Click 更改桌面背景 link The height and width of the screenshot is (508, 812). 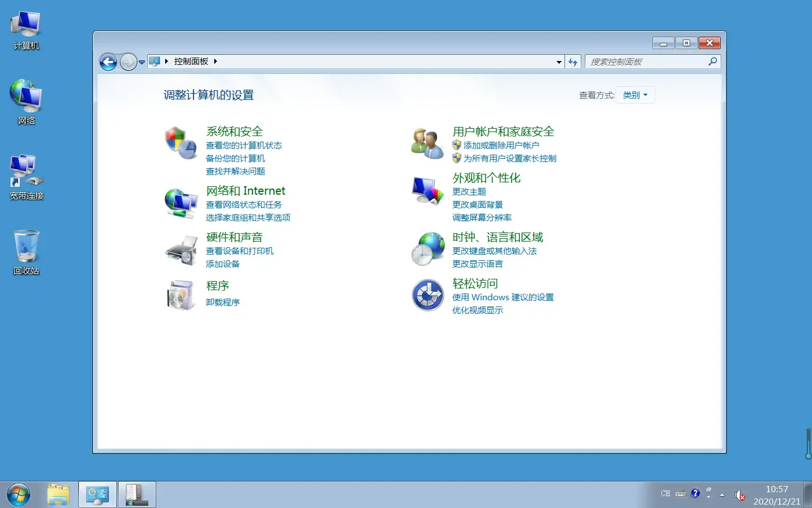coord(478,205)
